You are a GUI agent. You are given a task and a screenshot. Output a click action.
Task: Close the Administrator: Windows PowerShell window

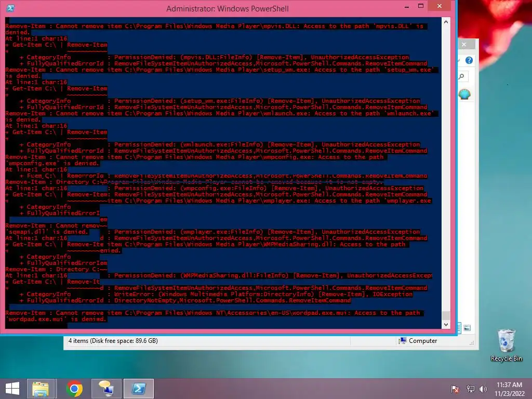pos(440,6)
